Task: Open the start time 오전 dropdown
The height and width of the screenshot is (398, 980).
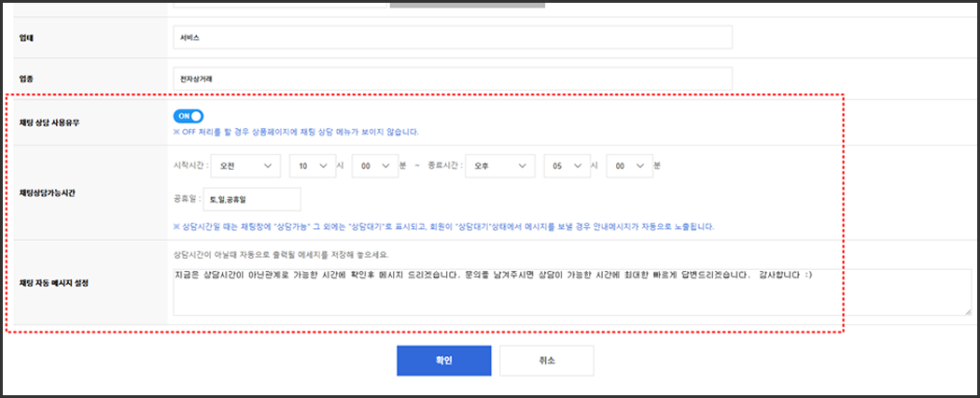Action: (245, 165)
